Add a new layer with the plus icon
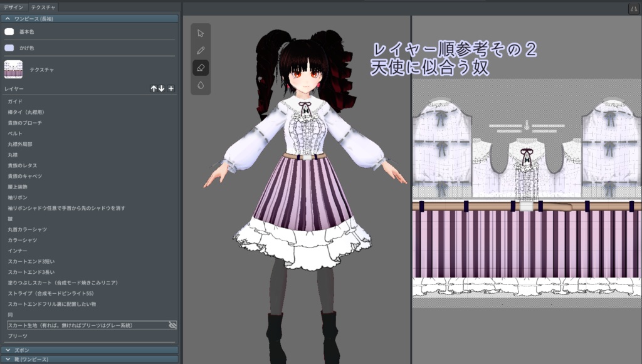Screen dimensions: 642x364 (171, 88)
